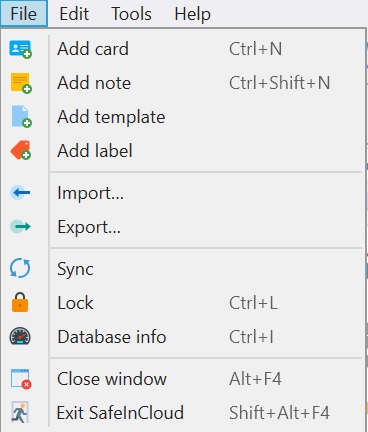Select Sync in the menu
Viewport: 368px width, 432px height.
pos(182,269)
